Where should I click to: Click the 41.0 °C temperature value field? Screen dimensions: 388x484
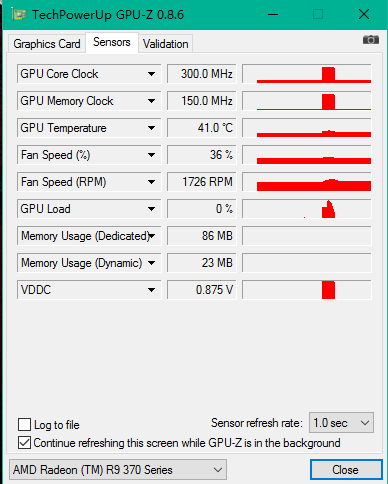tap(202, 128)
